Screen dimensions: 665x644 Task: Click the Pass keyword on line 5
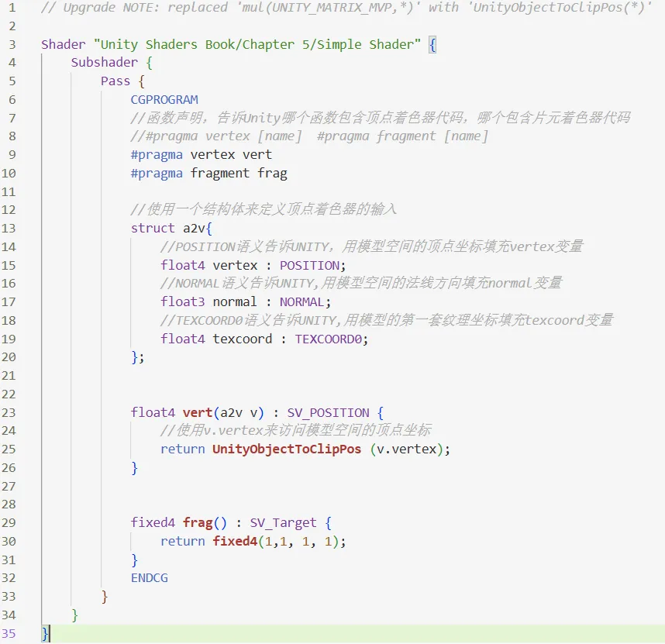[x=115, y=81]
